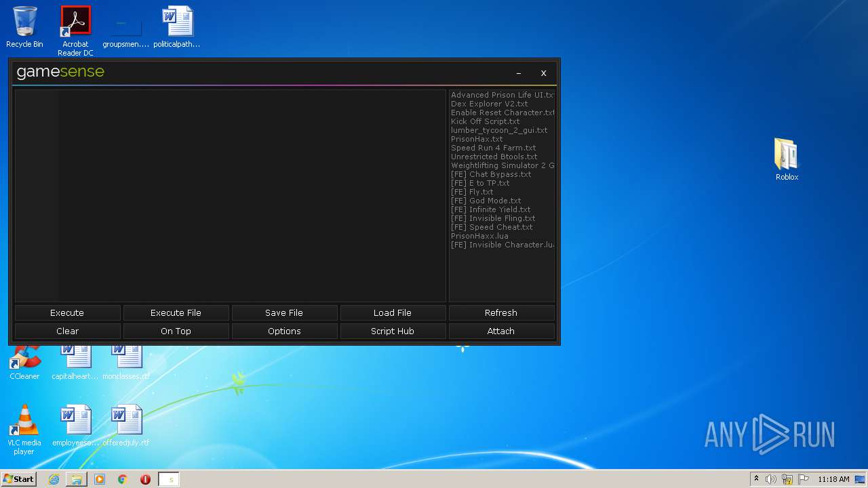Open Windows Media Player taskbar icon
This screenshot has height=488, width=868.
(x=100, y=479)
